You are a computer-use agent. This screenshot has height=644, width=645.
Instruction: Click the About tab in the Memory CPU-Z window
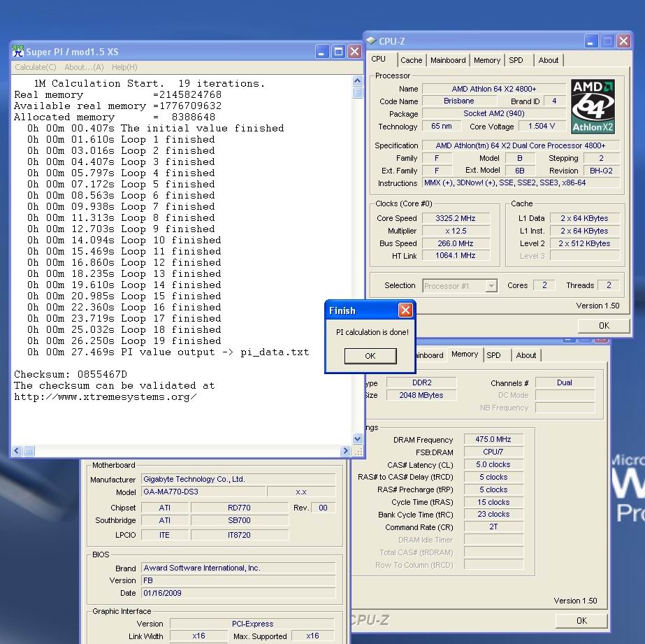click(526, 355)
